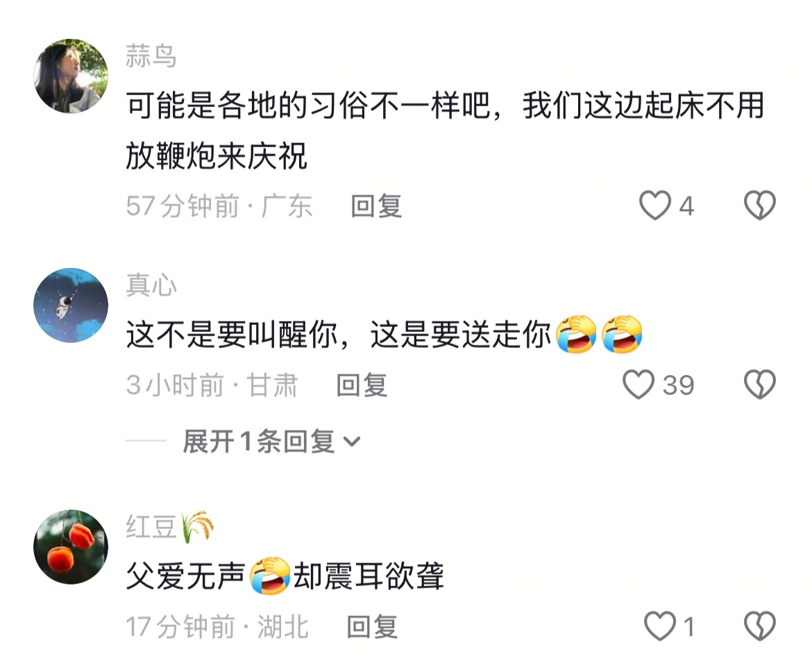Screen dimensions: 812x659
Task: Click the like count 39
Action: pos(678,385)
